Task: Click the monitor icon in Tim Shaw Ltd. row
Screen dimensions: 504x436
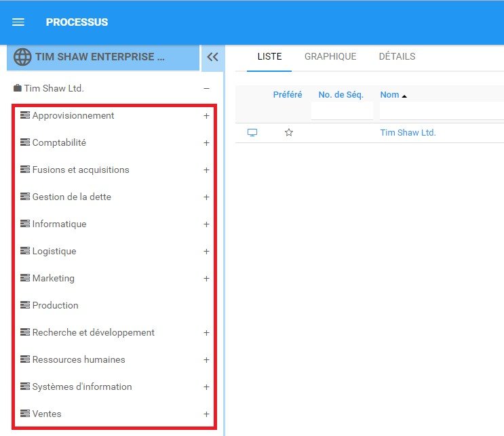Action: 252,132
